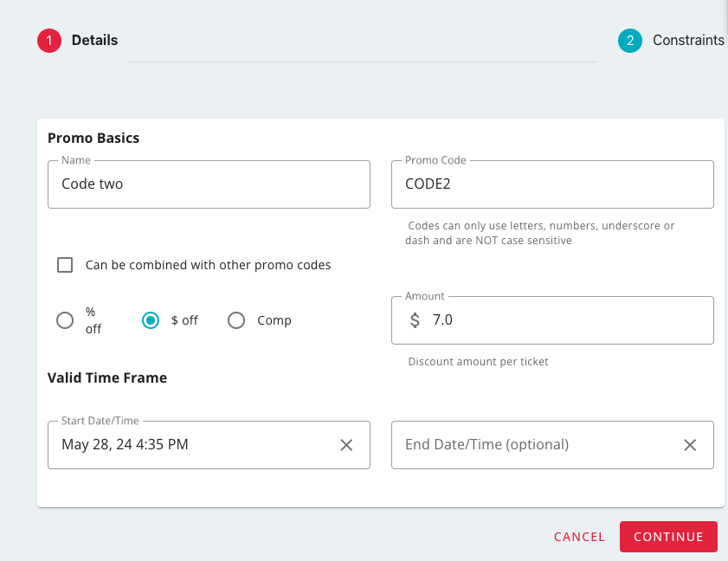Select the $ off radio button
Image resolution: width=728 pixels, height=561 pixels.
click(x=151, y=320)
